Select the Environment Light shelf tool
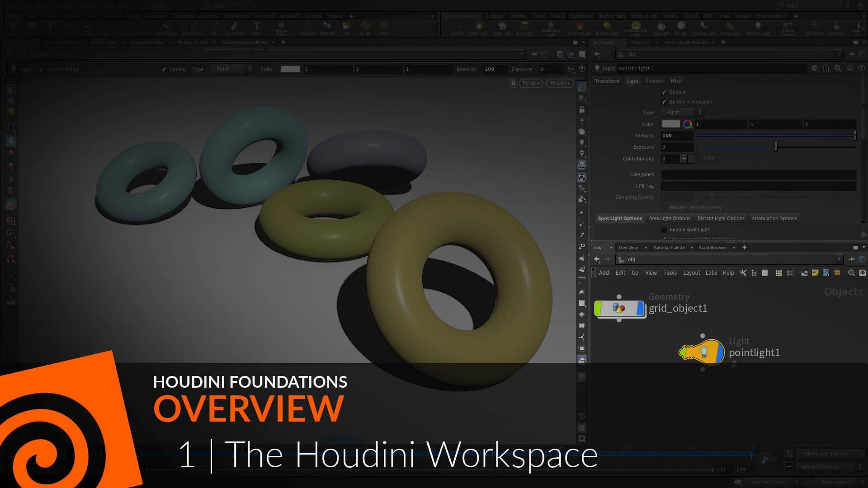Image resolution: width=868 pixels, height=488 pixels. [636, 29]
